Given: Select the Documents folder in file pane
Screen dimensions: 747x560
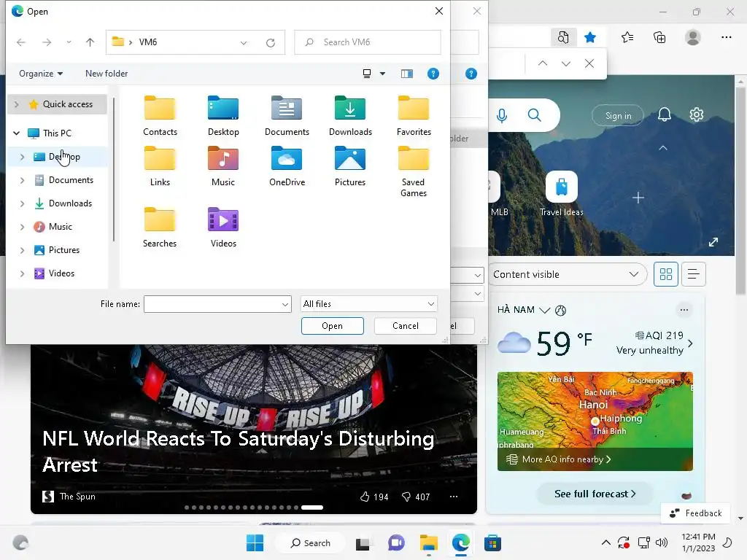Looking at the screenshot, I should [287, 116].
